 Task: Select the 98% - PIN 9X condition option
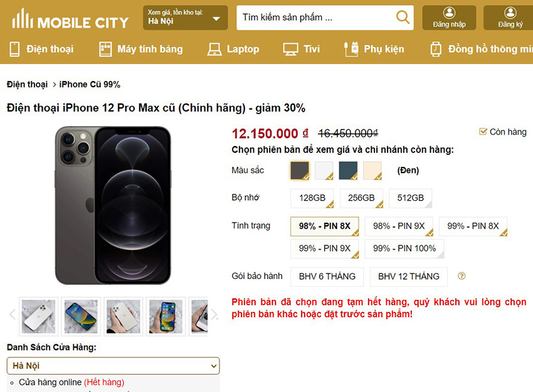coord(399,226)
